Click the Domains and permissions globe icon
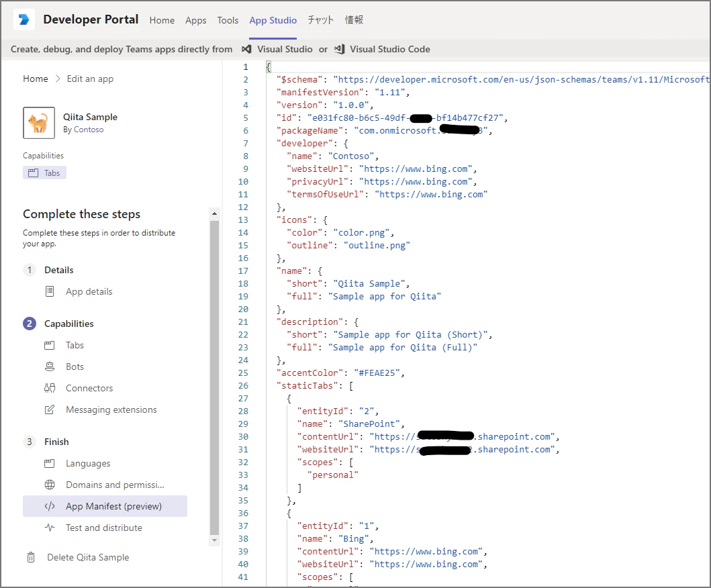Viewport: 711px width, 588px height. tap(50, 485)
